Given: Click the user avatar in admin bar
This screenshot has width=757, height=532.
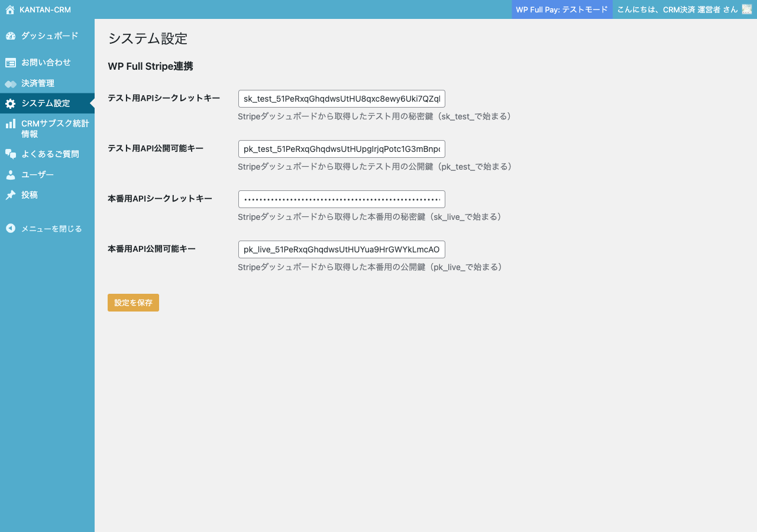Looking at the screenshot, I should point(746,9).
